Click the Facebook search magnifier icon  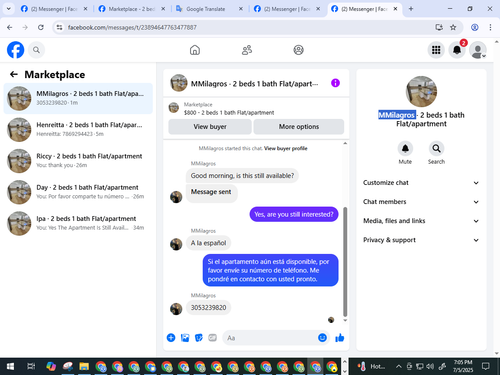pyautogui.click(x=36, y=50)
